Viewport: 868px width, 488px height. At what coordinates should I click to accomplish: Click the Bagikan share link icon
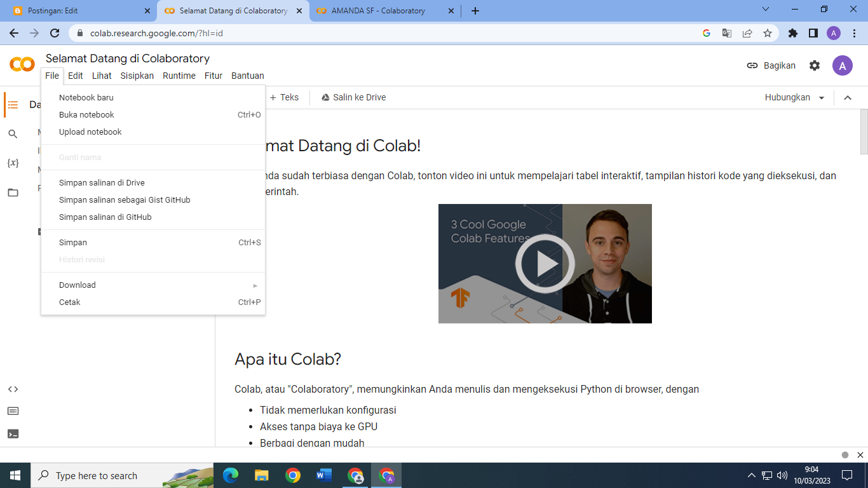[x=752, y=65]
